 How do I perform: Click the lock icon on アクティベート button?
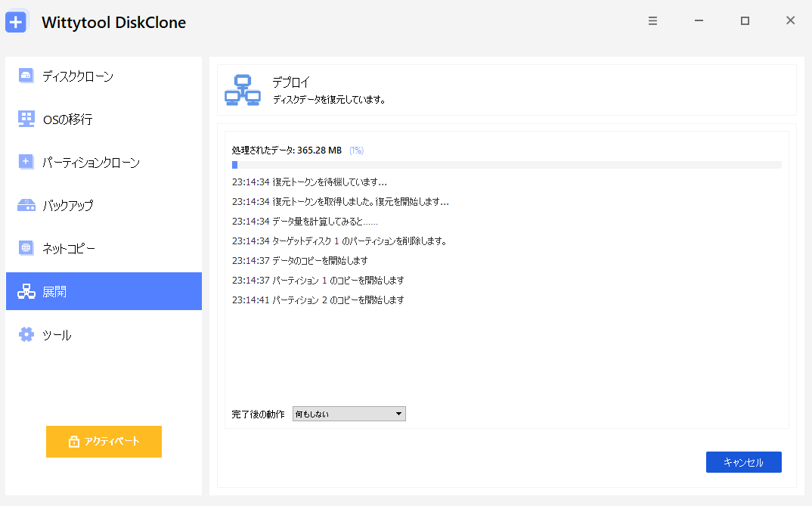[x=74, y=441]
